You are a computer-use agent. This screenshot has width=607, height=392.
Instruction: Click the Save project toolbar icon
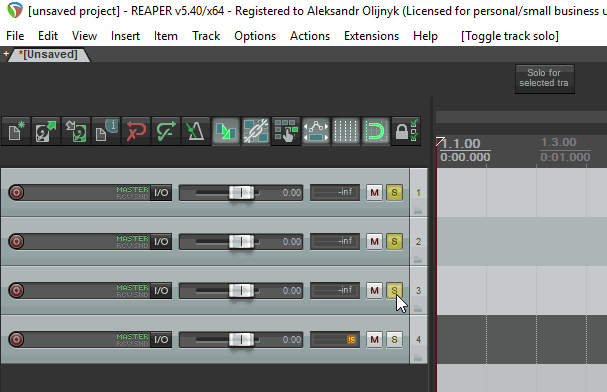tap(76, 131)
